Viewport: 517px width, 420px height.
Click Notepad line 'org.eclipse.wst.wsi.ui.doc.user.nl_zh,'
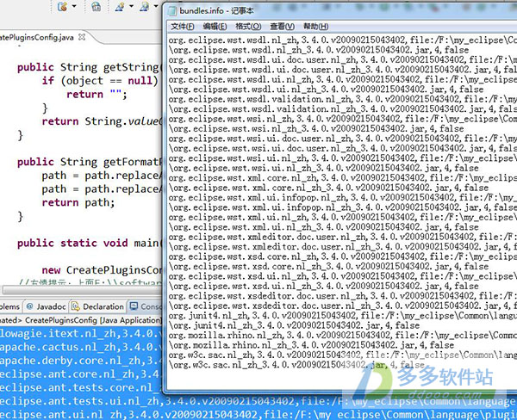click(x=343, y=139)
